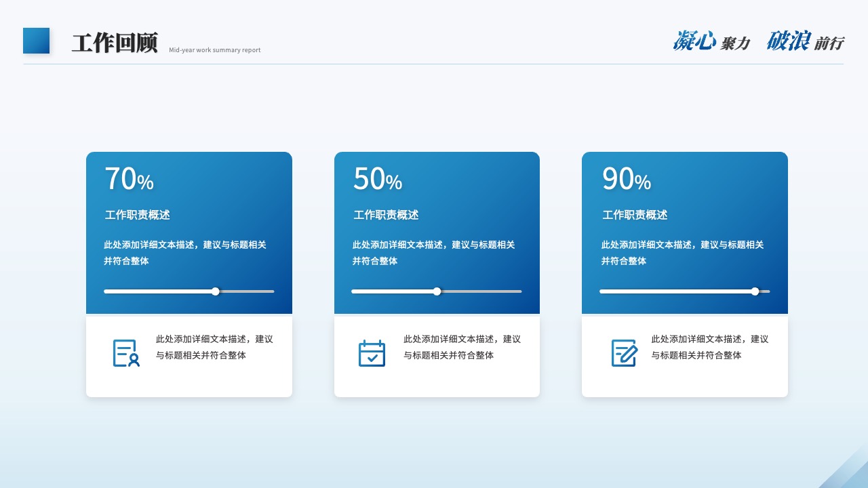Click the 70% slider handle

tap(216, 291)
